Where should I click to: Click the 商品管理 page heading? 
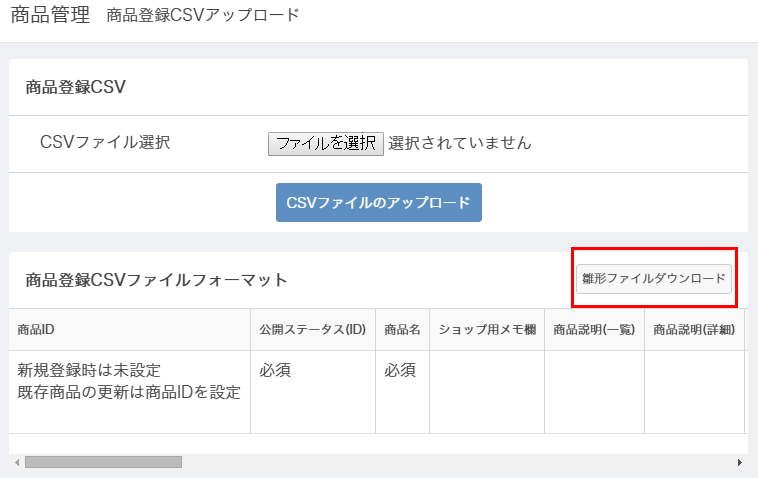[50, 15]
